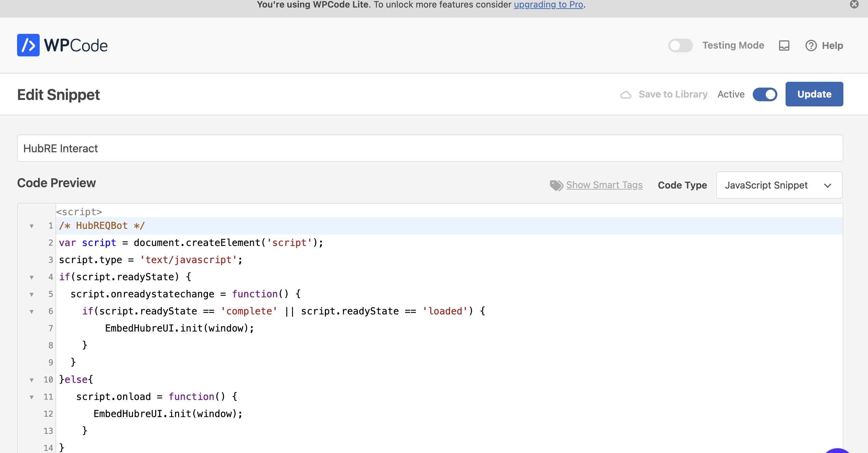Screen dimensions: 868x453
Task: Click the Code Preview heading
Action: point(56,183)
